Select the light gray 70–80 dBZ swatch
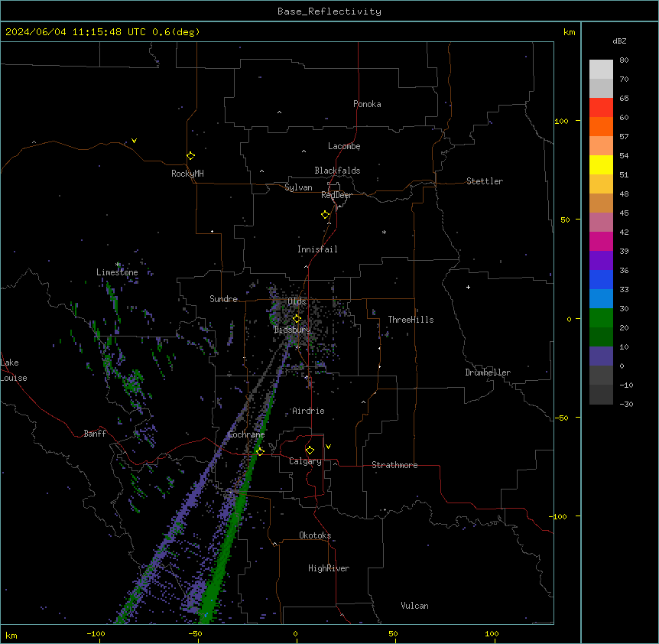The height and width of the screenshot is (644, 659). pos(601,70)
